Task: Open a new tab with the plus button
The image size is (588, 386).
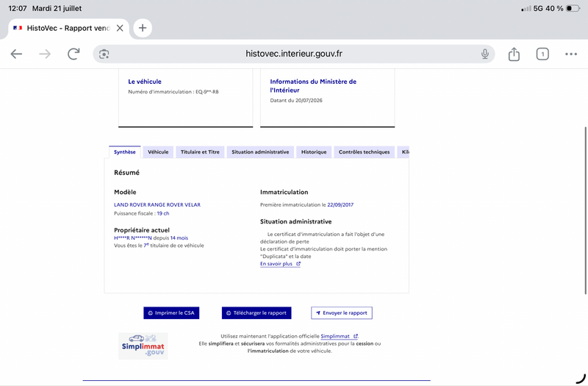Action: (143, 28)
